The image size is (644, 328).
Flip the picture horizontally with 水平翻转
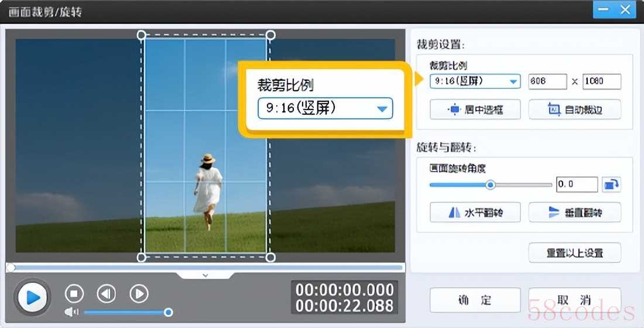475,213
